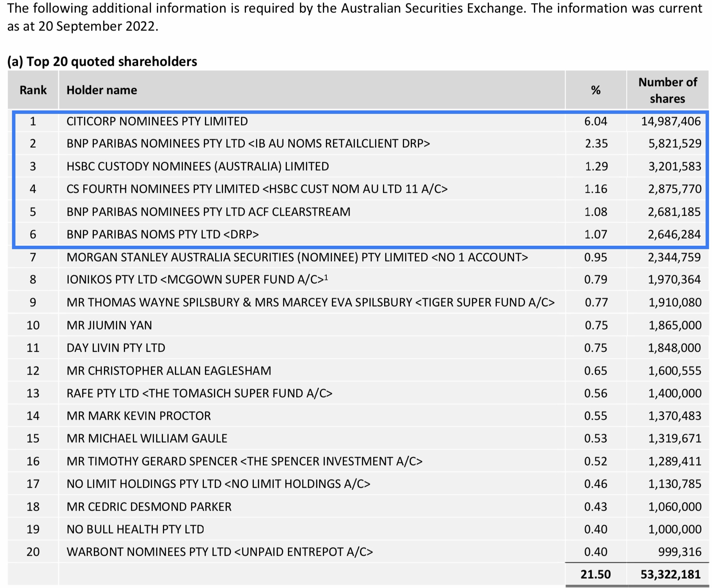The height and width of the screenshot is (588, 712).
Task: Click share count 1,000,000
Action: tap(675, 529)
